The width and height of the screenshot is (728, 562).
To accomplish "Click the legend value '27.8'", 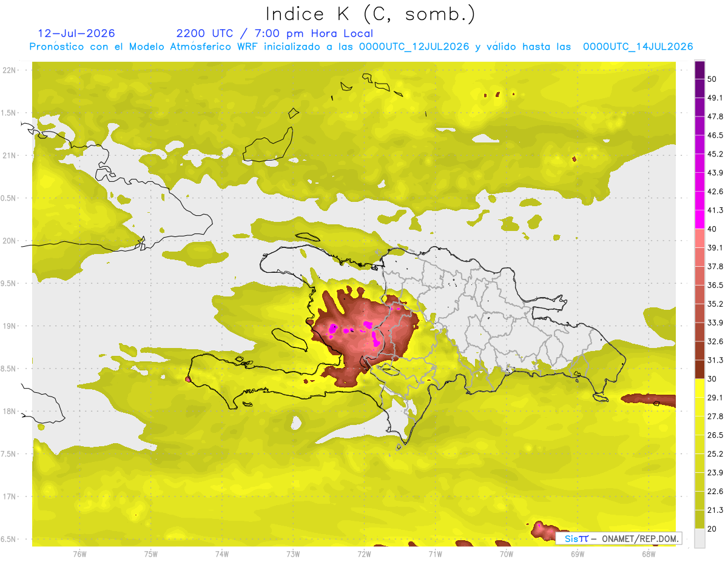I will point(715,416).
